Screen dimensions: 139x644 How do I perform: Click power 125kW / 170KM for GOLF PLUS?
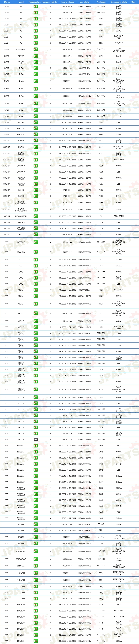pyautogui.click(x=84, y=346)
